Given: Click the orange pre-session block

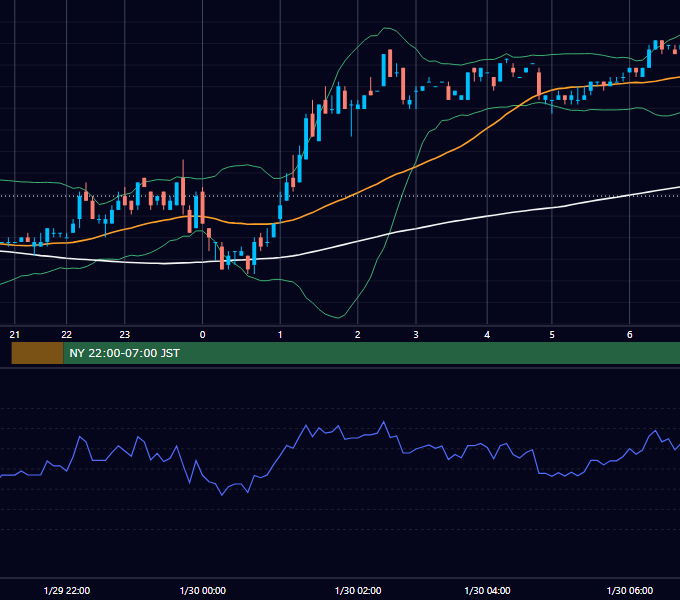Looking at the screenshot, I should click(37, 353).
